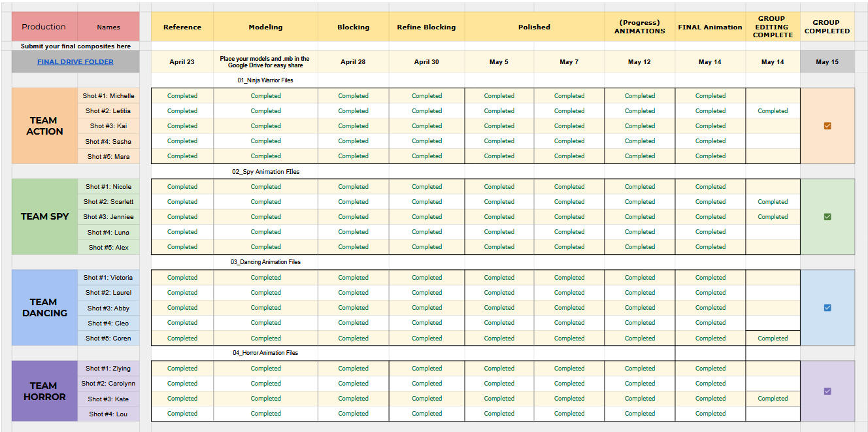Select the Shot #3: Kai name cell
This screenshot has height=432, width=868.
pos(108,126)
